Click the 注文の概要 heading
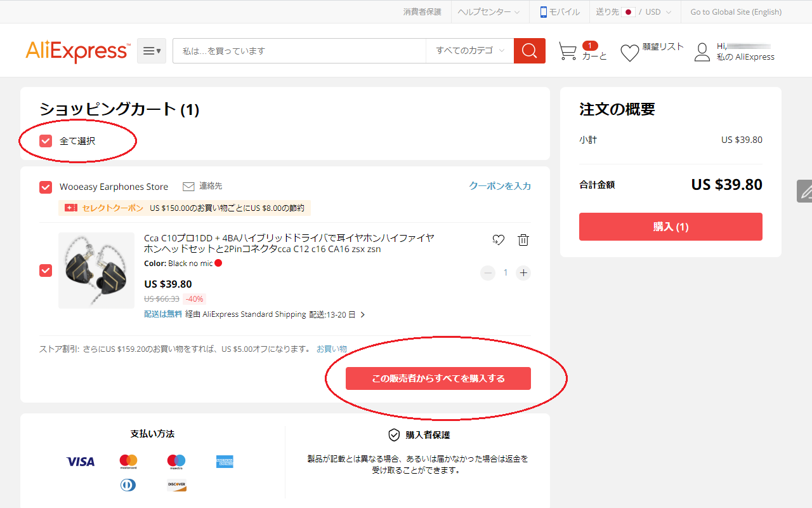Viewport: 812px width, 508px height. [x=617, y=109]
